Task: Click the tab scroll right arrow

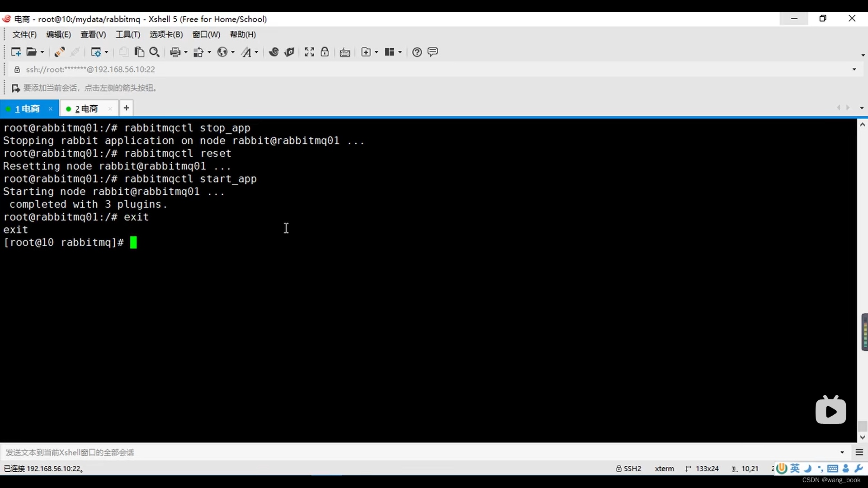Action: pos(848,108)
